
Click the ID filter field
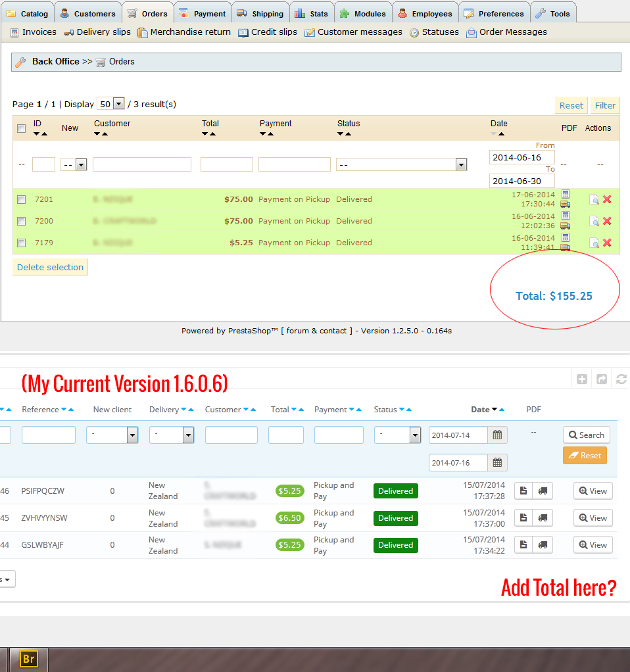43,164
